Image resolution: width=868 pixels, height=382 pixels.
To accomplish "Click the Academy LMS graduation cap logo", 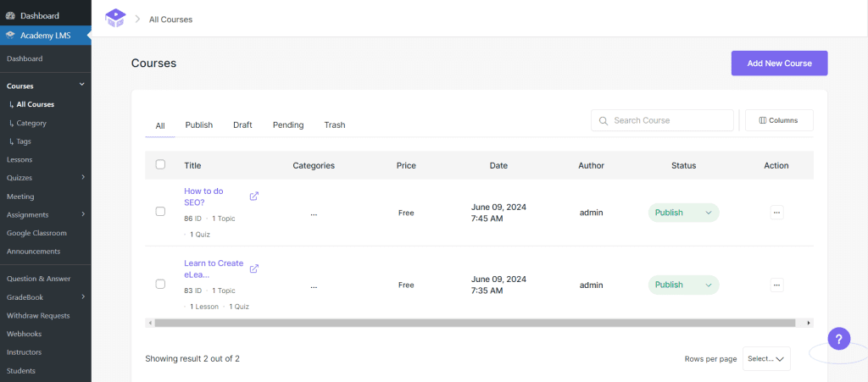I will (114, 18).
